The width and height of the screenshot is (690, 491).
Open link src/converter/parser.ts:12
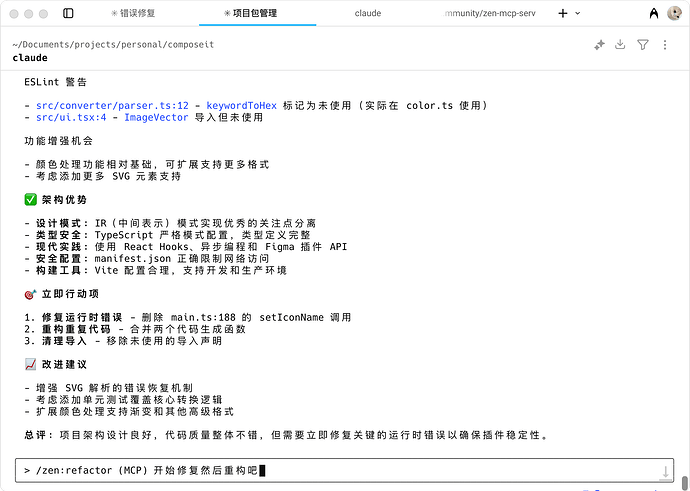(112, 106)
